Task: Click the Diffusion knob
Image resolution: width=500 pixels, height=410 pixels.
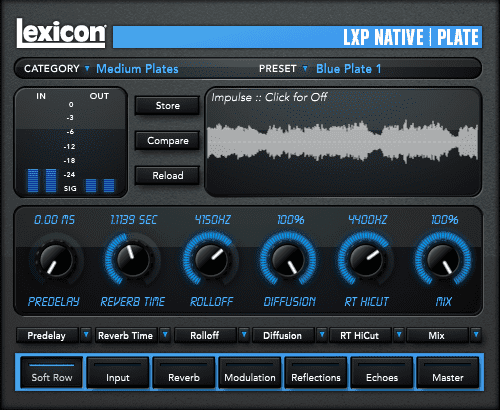Action: click(288, 260)
